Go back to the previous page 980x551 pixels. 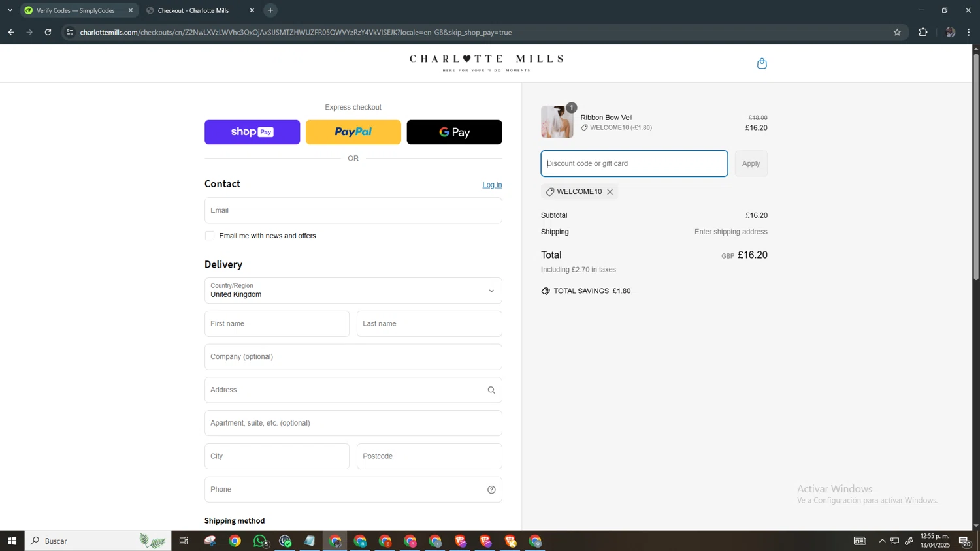click(x=11, y=32)
